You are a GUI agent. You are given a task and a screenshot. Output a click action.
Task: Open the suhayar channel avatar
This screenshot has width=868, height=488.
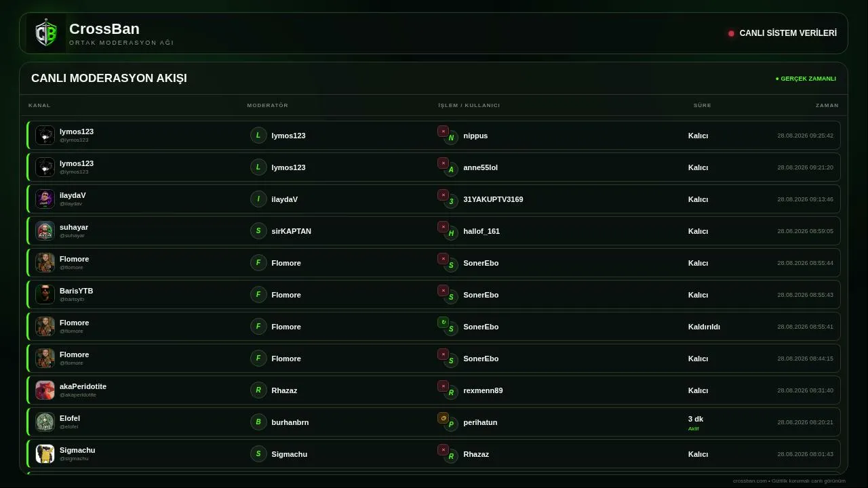45,231
